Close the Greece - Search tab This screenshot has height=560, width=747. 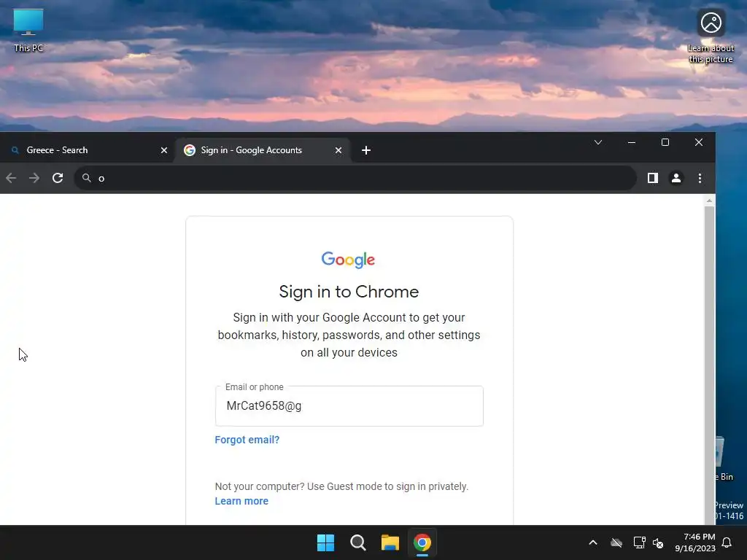164,150
